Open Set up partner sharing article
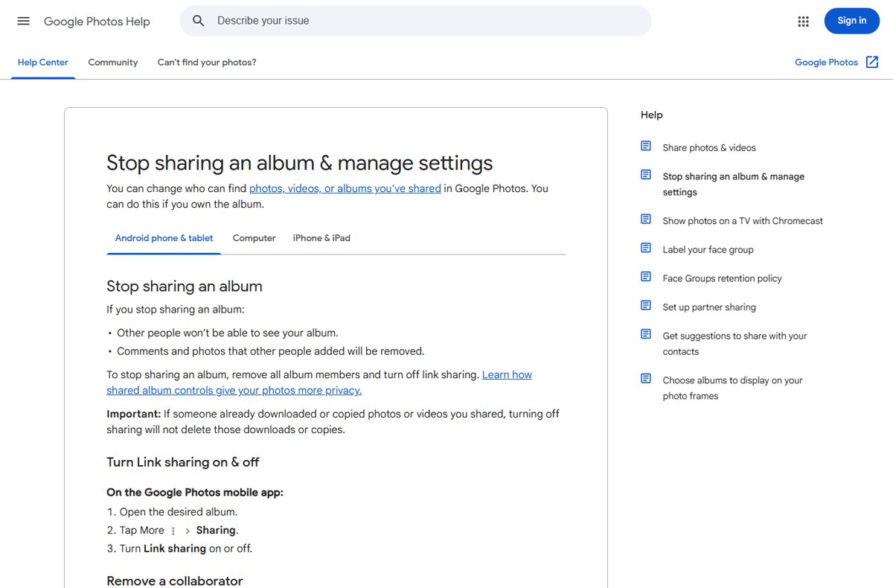 709,307
